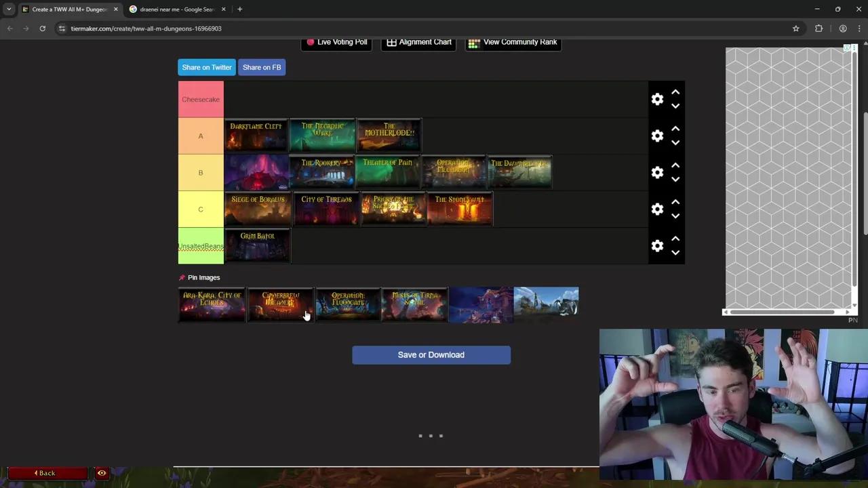Open the Alignment Chart view
The height and width of the screenshot is (488, 868).
[418, 42]
